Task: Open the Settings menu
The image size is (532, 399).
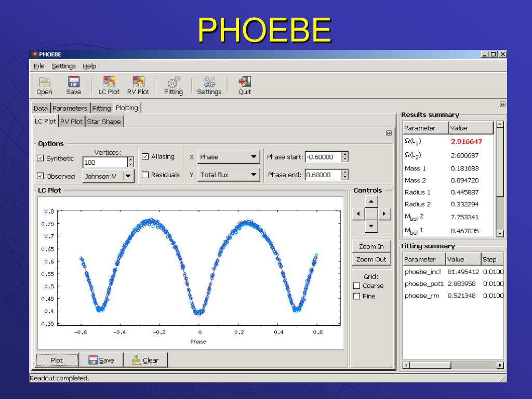Action: (x=63, y=66)
